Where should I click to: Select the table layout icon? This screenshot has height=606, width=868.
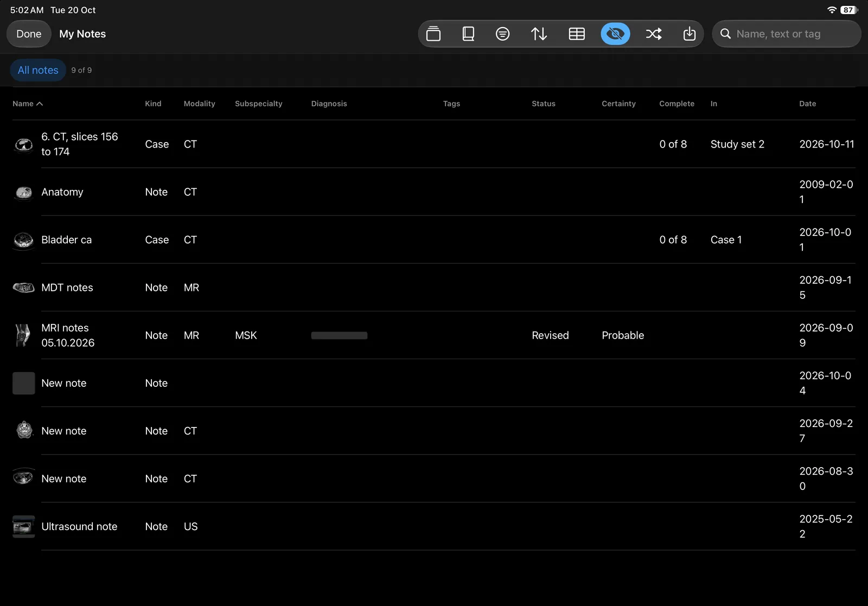(577, 34)
